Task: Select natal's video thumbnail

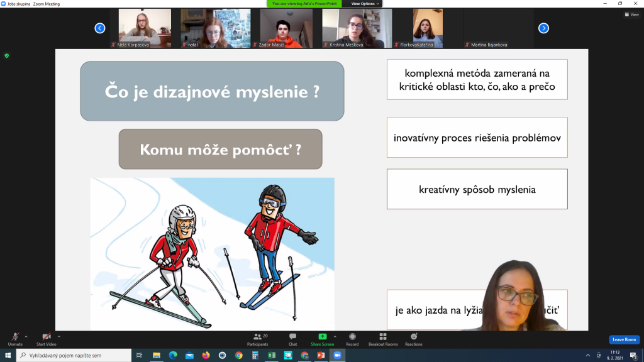Action: 215,28
